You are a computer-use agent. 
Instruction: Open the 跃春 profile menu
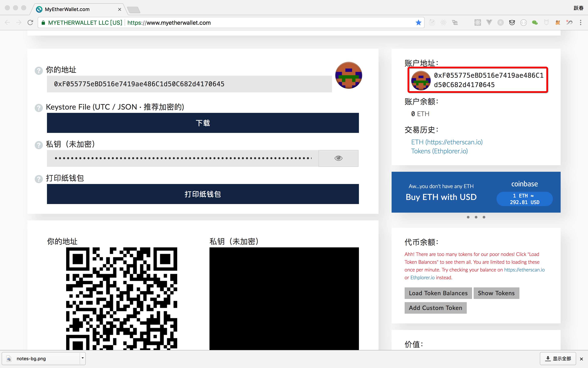[578, 8]
